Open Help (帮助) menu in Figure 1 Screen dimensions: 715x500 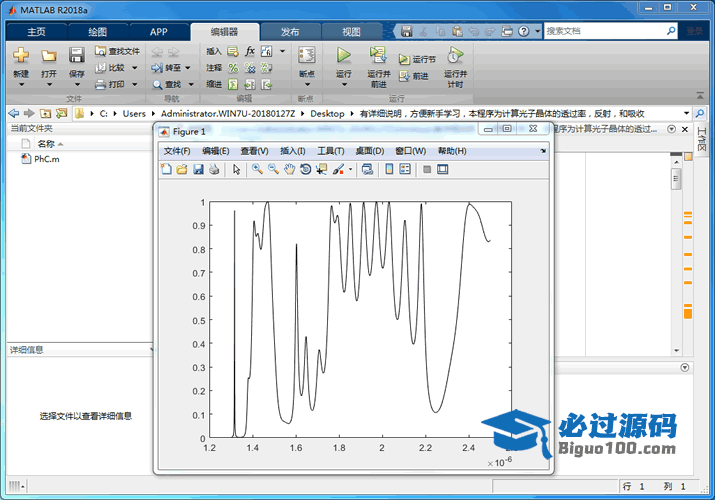(x=452, y=151)
